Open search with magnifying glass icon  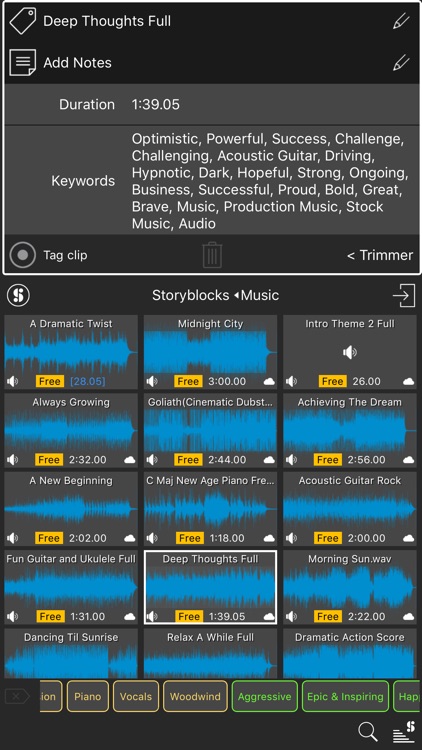tap(367, 732)
